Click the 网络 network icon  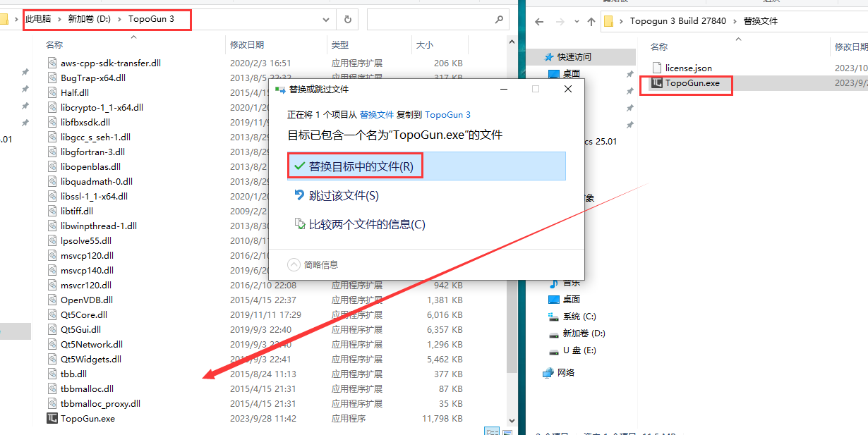[x=548, y=372]
